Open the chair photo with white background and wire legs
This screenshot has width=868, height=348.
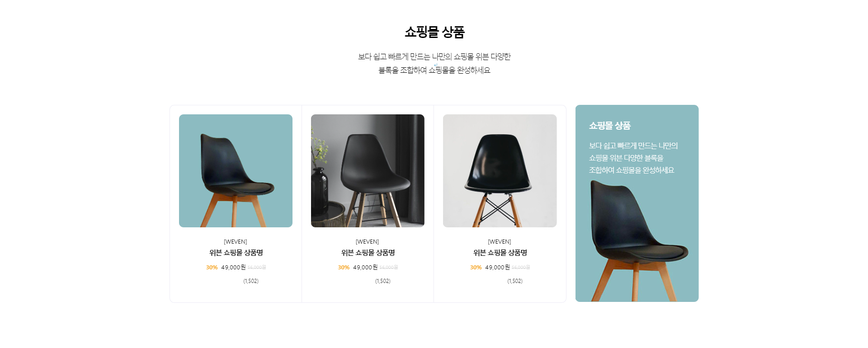tap(500, 171)
